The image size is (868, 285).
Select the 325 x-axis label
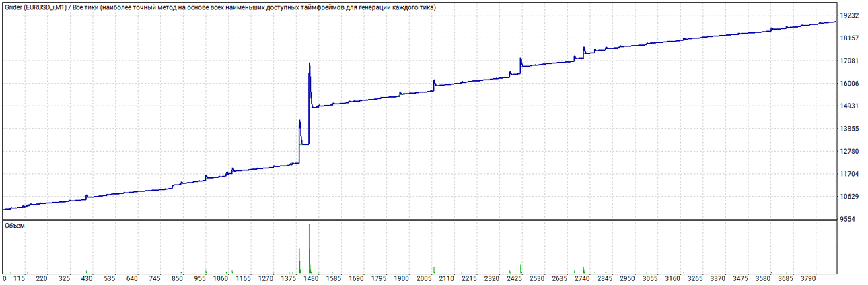[65, 278]
